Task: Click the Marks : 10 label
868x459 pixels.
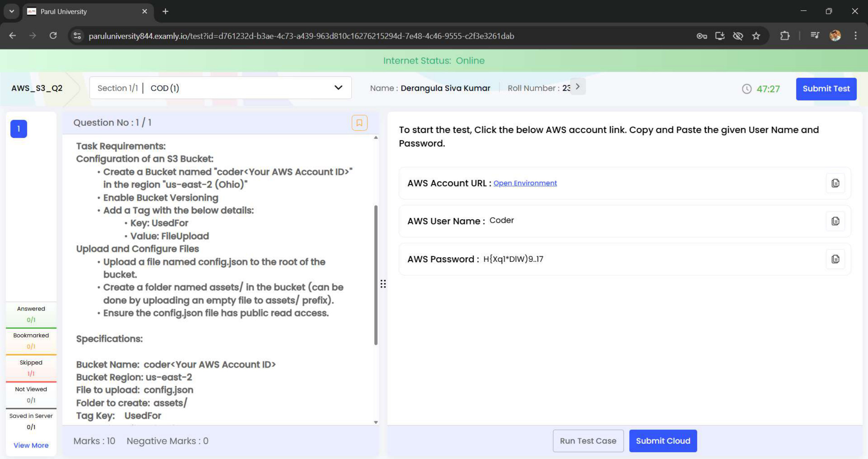Action: pyautogui.click(x=94, y=441)
